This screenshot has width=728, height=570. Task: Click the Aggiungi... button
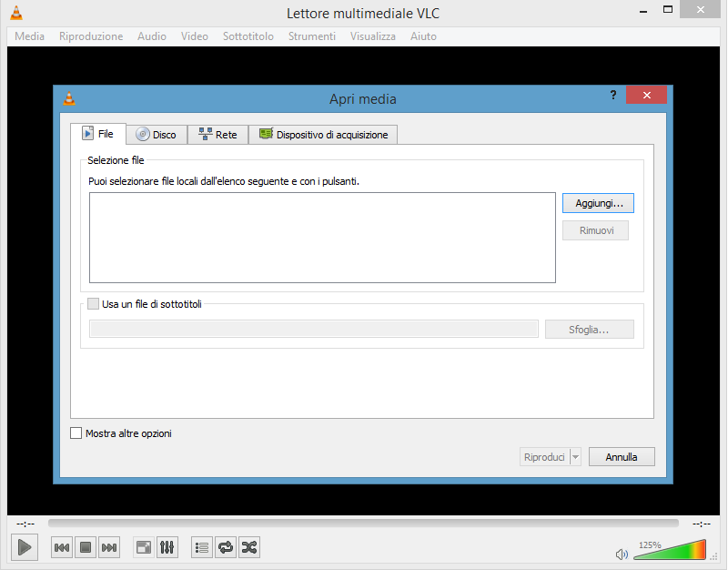click(598, 203)
